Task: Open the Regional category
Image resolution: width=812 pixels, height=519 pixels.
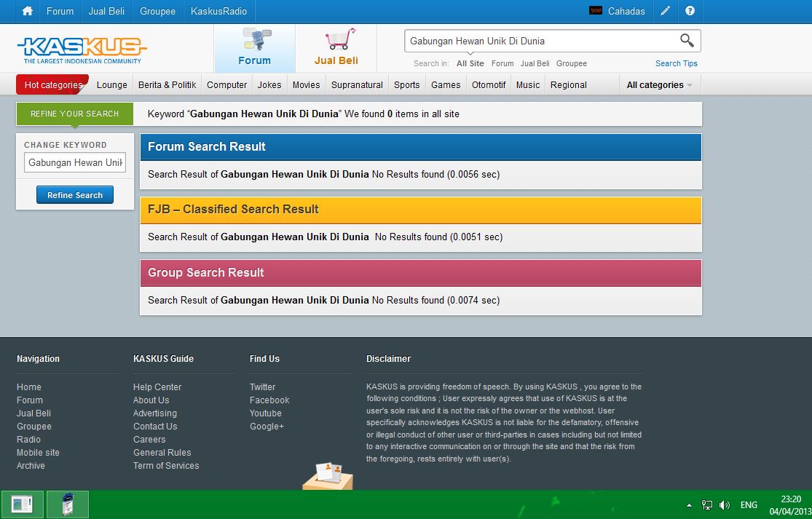Action: pyautogui.click(x=569, y=85)
